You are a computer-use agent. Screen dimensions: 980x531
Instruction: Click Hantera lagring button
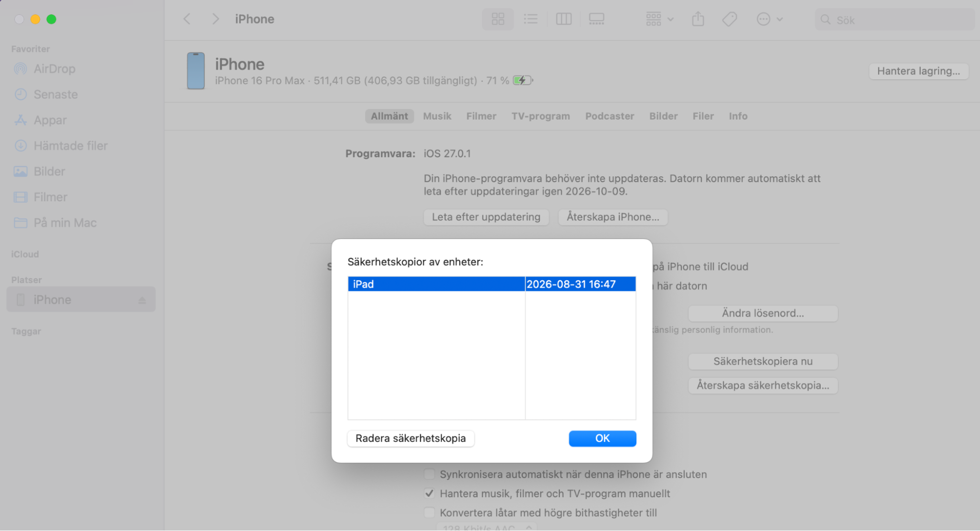[x=918, y=71]
